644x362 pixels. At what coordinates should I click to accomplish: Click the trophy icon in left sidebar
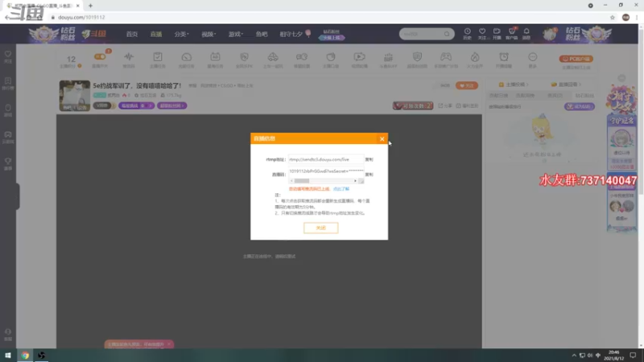pyautogui.click(x=8, y=163)
